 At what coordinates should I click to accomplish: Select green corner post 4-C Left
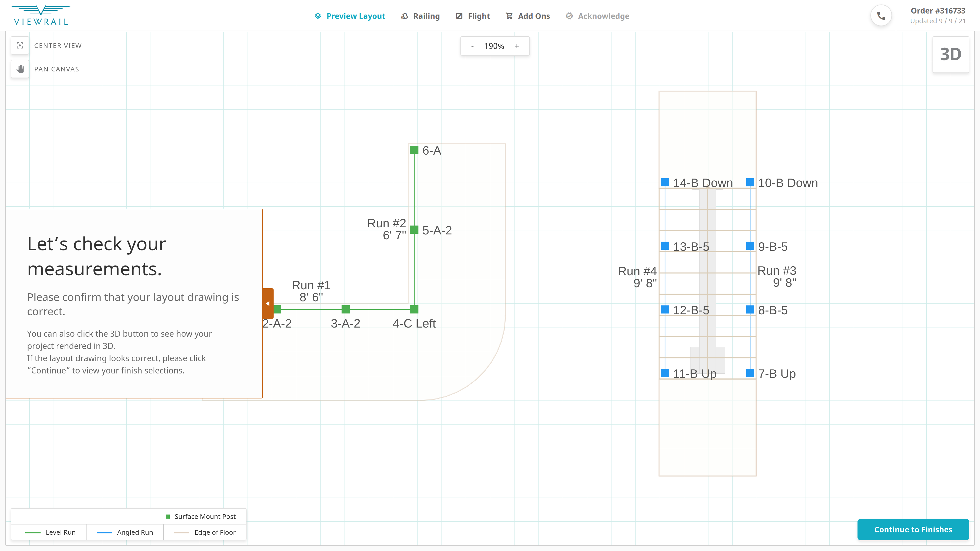[414, 309]
